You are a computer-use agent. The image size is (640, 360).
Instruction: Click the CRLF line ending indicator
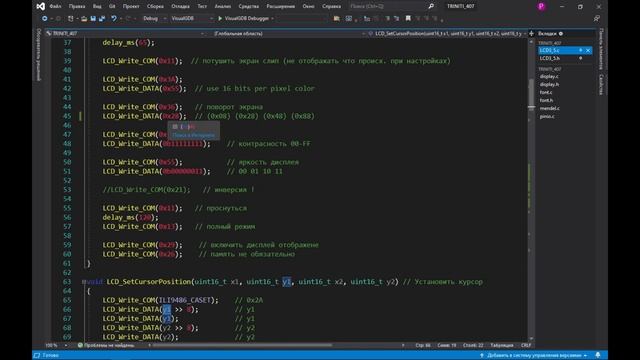pos(526,345)
